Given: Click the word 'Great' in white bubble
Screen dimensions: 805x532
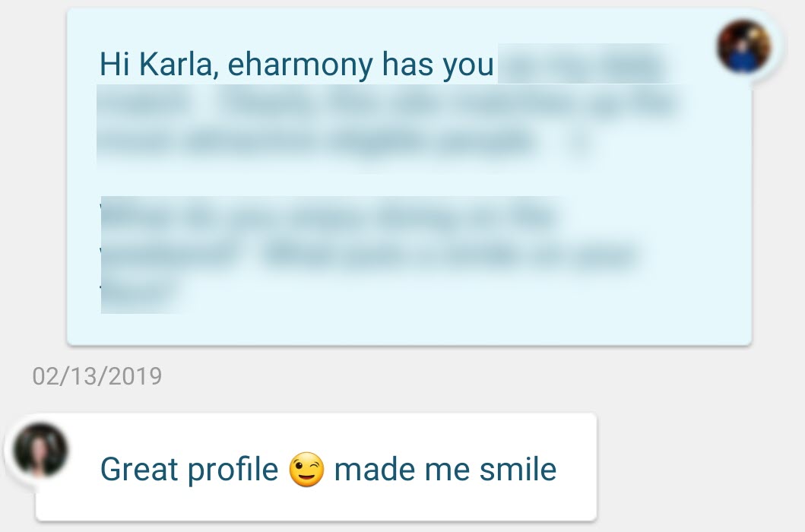Looking at the screenshot, I should point(138,470).
